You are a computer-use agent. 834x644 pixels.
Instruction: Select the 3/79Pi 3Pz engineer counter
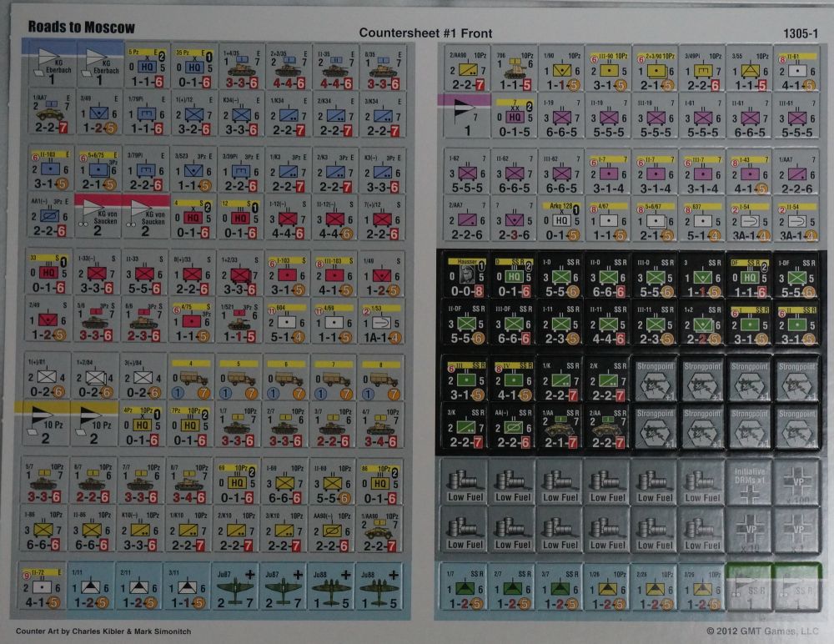pos(147,170)
